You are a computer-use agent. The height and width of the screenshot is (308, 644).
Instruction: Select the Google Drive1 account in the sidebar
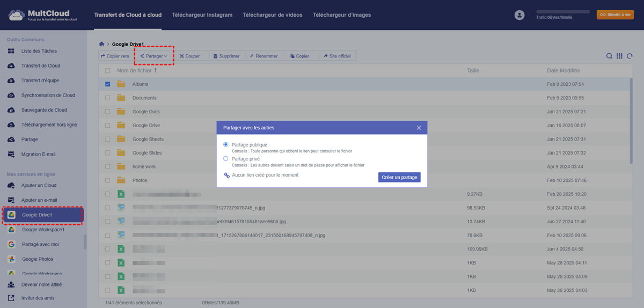click(43, 215)
